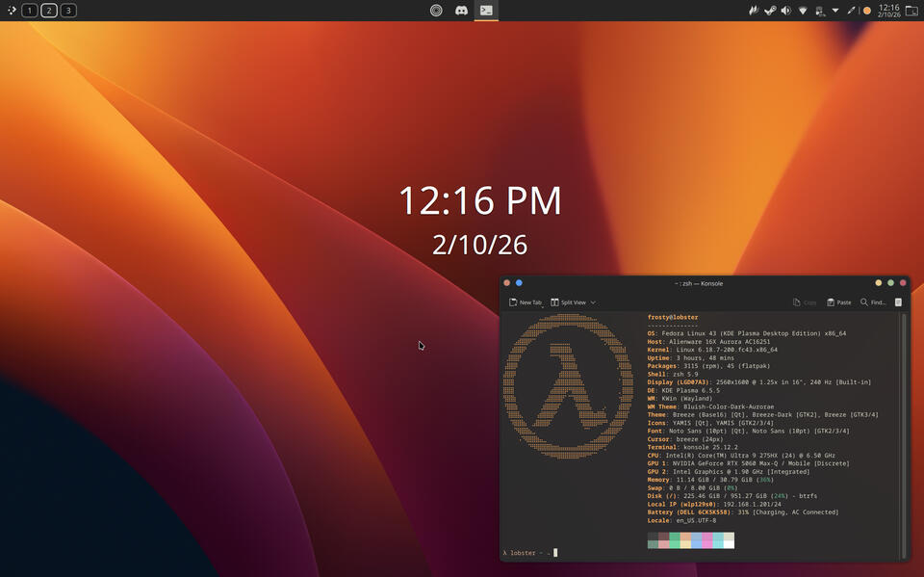Image resolution: width=924 pixels, height=577 pixels.
Task: Switch to virtual desktop 3
Action: point(68,11)
